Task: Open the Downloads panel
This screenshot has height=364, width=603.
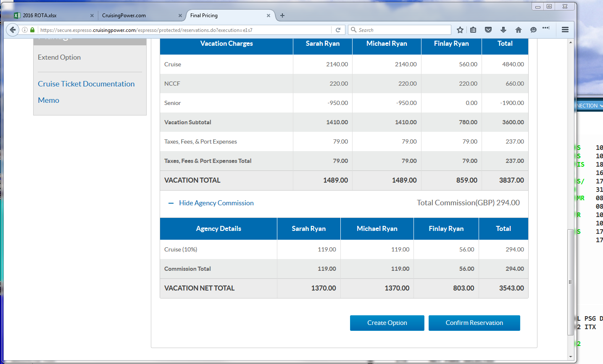Action: click(503, 30)
